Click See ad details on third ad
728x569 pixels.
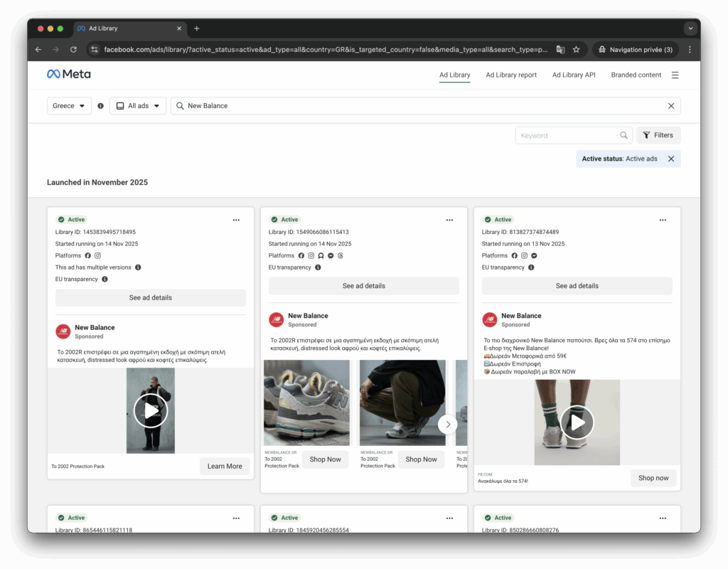tap(577, 286)
